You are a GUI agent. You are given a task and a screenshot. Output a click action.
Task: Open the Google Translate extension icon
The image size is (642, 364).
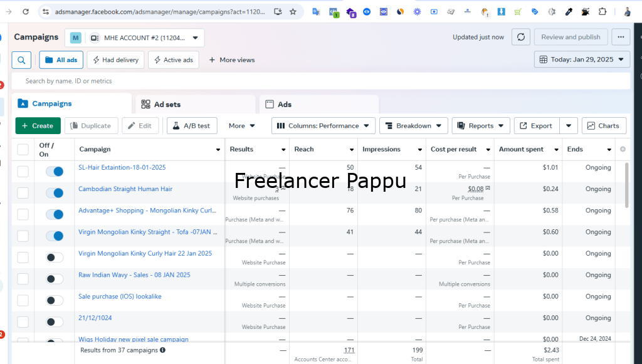pos(316,12)
